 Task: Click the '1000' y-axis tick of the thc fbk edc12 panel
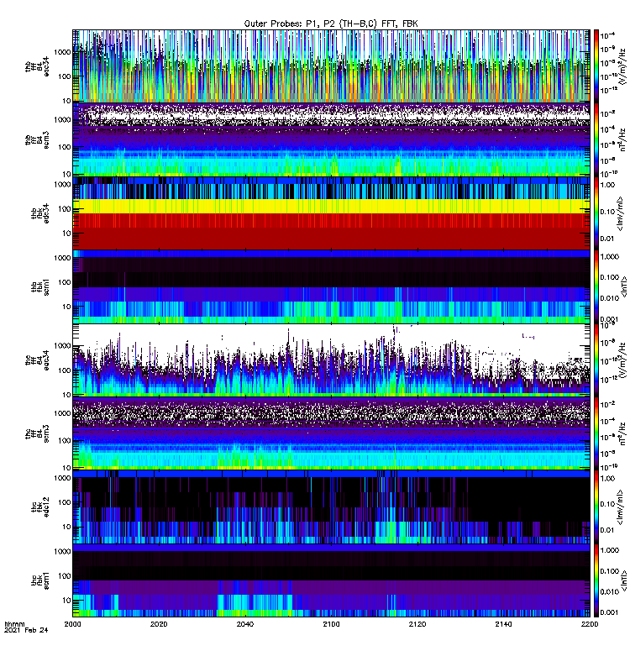pyautogui.click(x=62, y=478)
